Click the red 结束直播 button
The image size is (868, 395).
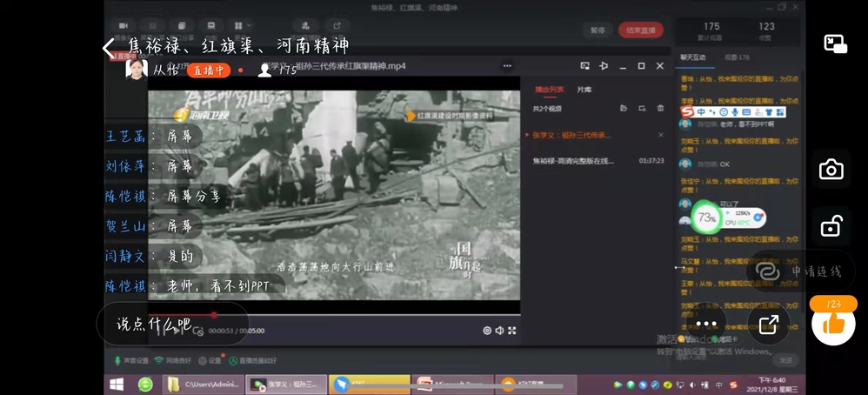coord(641,30)
